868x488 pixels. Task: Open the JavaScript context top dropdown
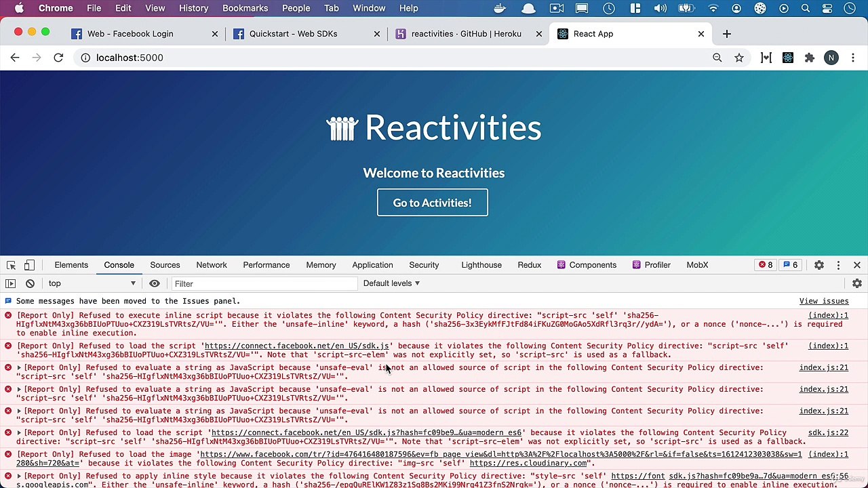click(92, 283)
